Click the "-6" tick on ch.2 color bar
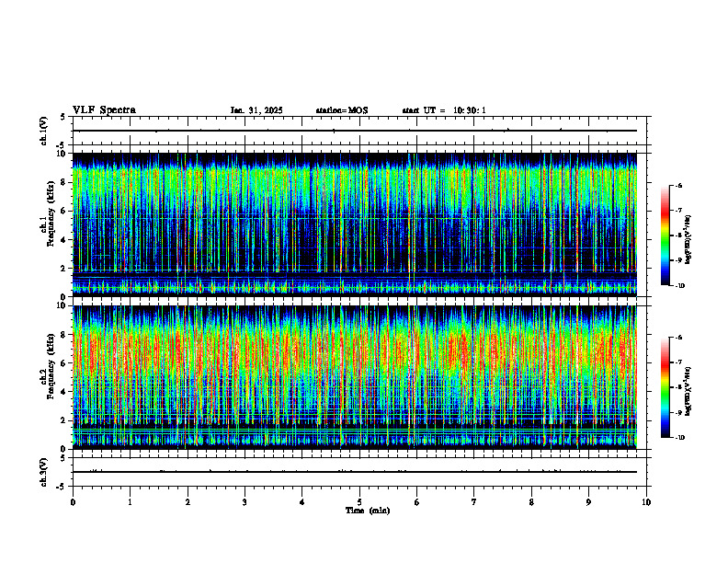728x563 pixels. pos(678,338)
